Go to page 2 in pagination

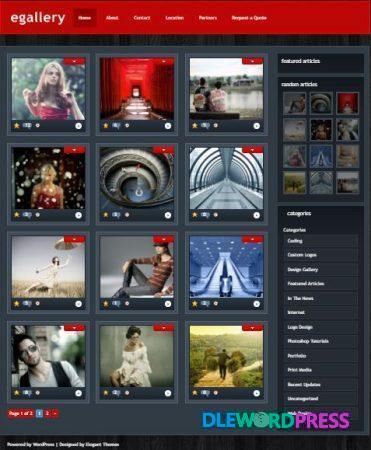pyautogui.click(x=47, y=413)
